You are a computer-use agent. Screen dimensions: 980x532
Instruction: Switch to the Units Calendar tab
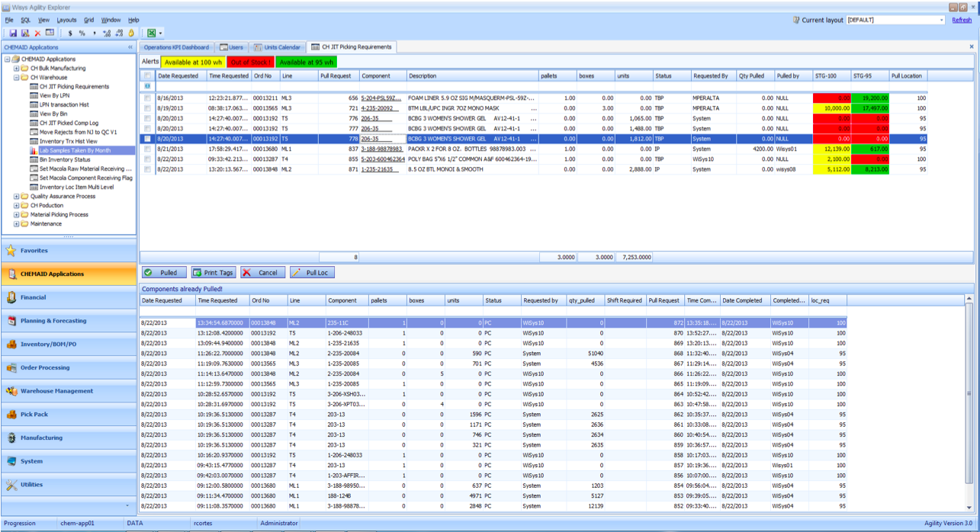point(278,47)
